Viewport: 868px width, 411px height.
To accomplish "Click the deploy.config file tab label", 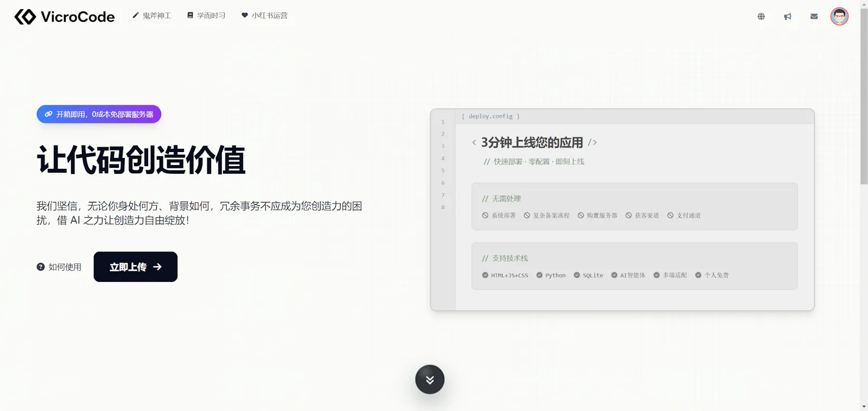I will click(x=491, y=116).
